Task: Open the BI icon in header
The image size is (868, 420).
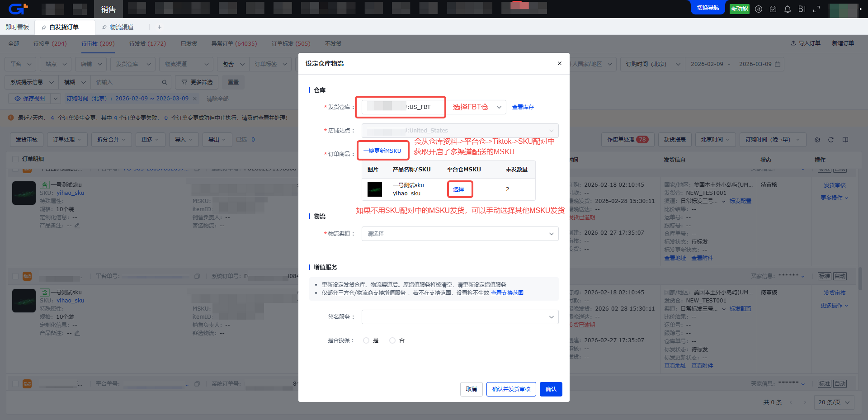Action: coord(802,9)
